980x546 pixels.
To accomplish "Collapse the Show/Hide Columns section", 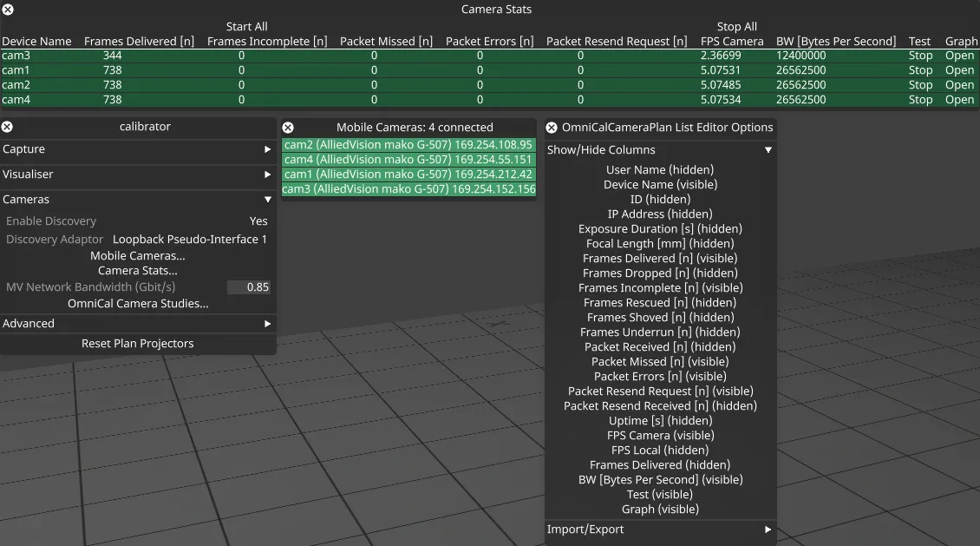I will [x=660, y=150].
